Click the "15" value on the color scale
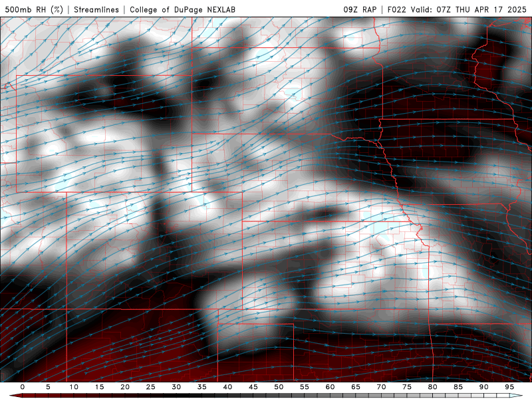The image size is (532, 399). click(x=99, y=387)
